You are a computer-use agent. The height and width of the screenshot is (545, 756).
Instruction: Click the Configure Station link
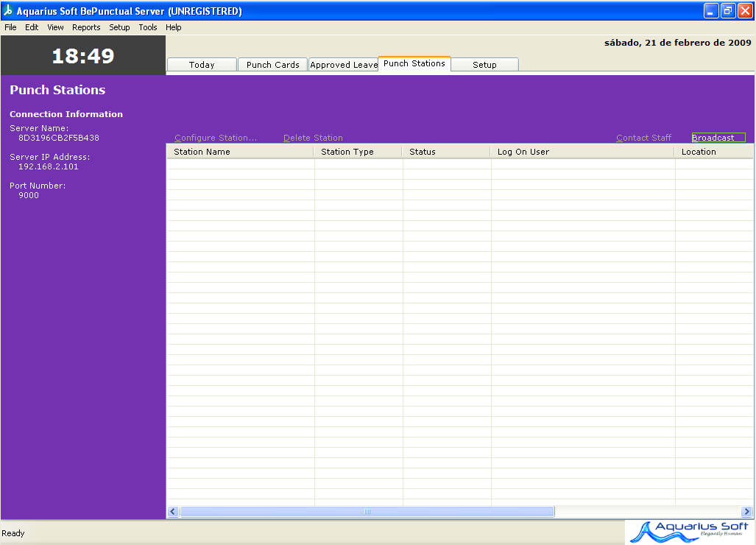pos(216,138)
